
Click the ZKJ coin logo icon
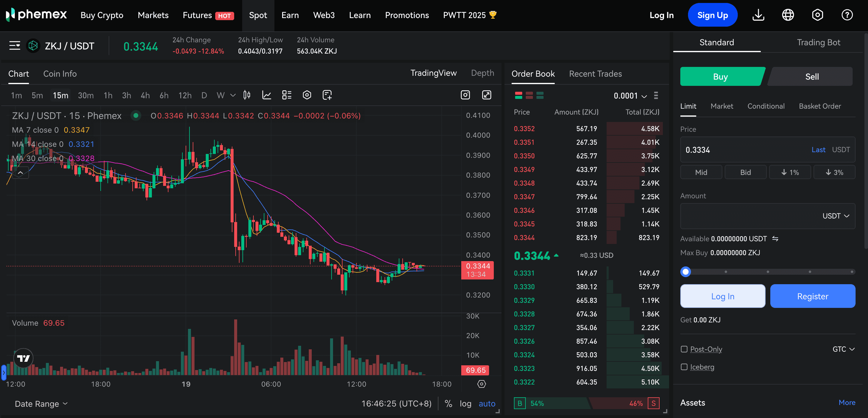point(33,46)
